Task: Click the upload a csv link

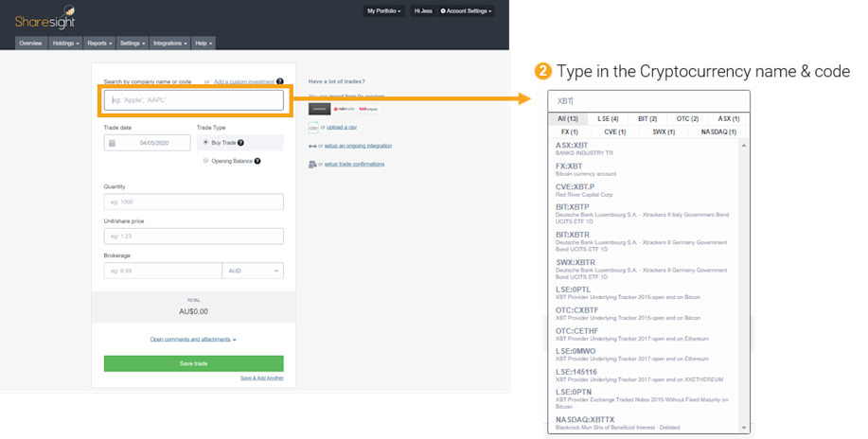Action: point(342,128)
